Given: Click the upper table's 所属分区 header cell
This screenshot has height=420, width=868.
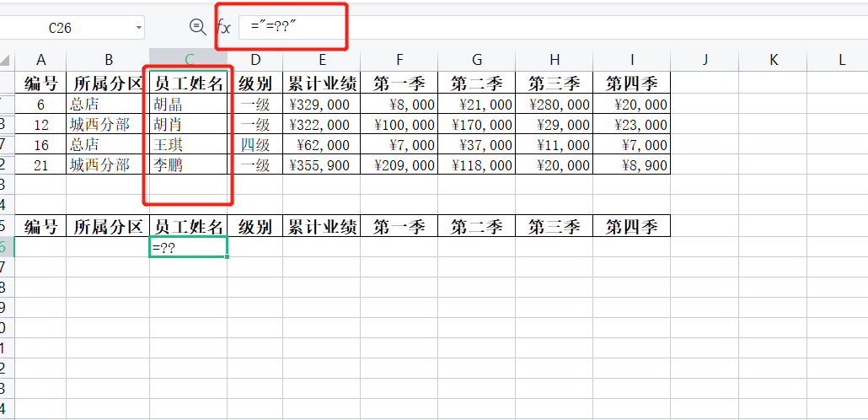Looking at the screenshot, I should click(x=108, y=83).
